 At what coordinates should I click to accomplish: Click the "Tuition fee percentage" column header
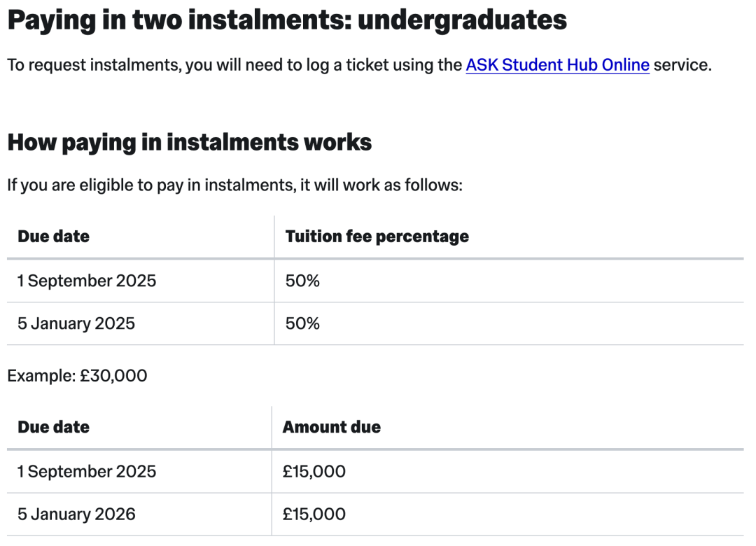(x=377, y=237)
